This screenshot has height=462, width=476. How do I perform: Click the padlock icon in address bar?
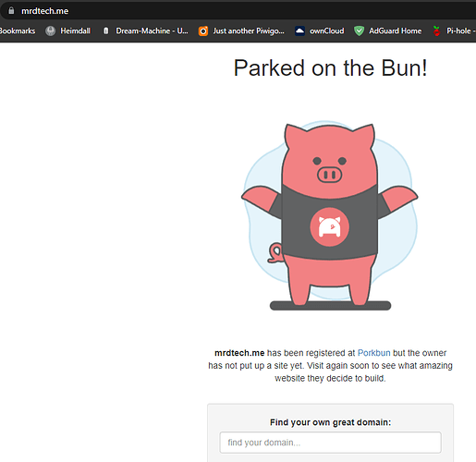click(x=11, y=11)
